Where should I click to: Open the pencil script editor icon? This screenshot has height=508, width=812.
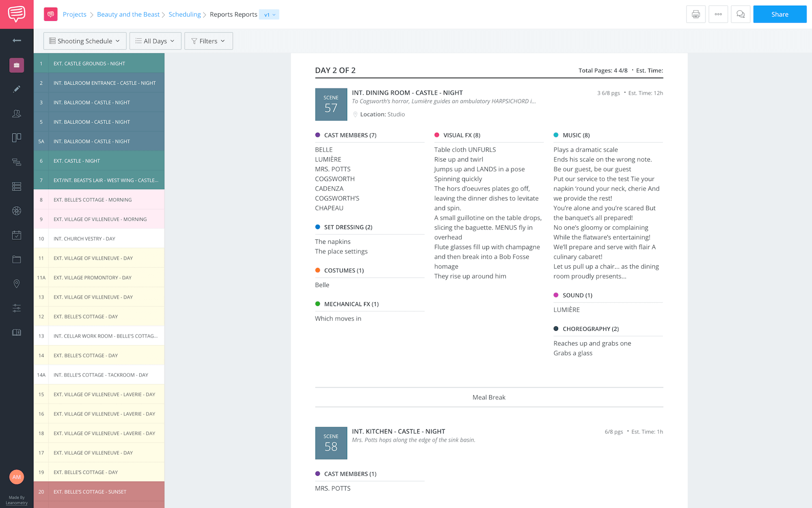click(17, 89)
